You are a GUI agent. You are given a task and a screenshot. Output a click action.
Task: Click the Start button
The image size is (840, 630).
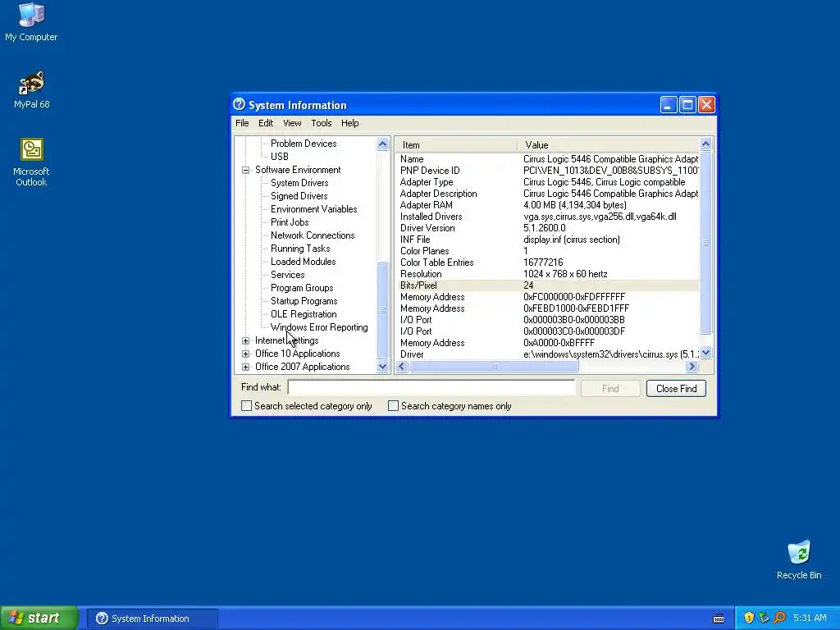click(39, 619)
